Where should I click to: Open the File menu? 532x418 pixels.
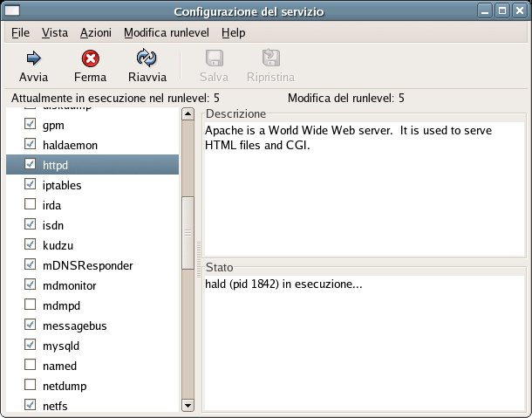coord(20,32)
